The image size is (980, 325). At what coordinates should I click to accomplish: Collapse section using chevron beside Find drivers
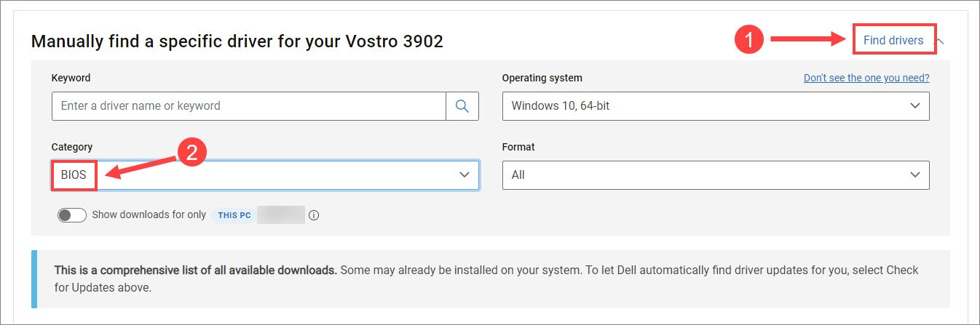click(x=939, y=41)
